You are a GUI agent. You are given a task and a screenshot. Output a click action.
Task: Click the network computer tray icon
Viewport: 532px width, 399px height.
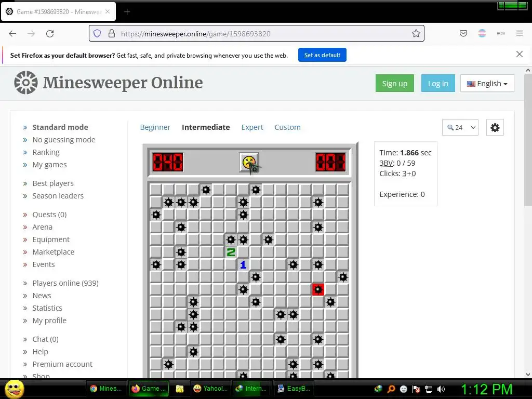[x=429, y=389]
